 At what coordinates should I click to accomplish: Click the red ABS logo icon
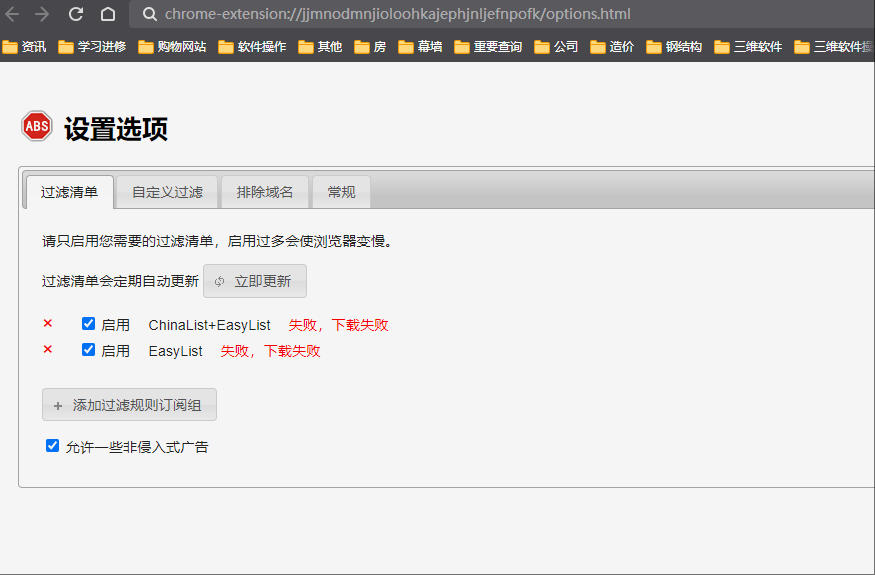tap(36, 126)
